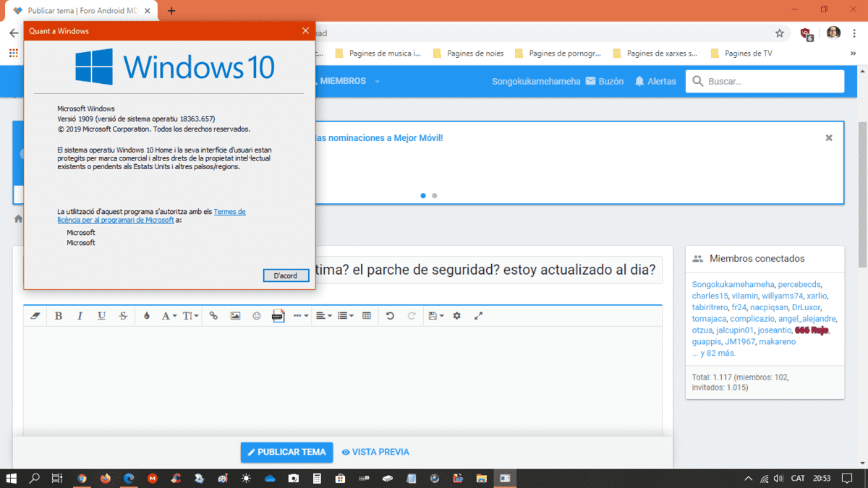Undo the last editor action
Screen dimensions: 868x488
click(x=390, y=316)
